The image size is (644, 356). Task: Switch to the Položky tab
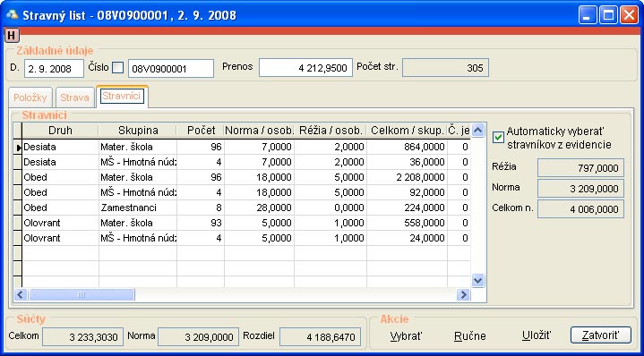[30, 97]
